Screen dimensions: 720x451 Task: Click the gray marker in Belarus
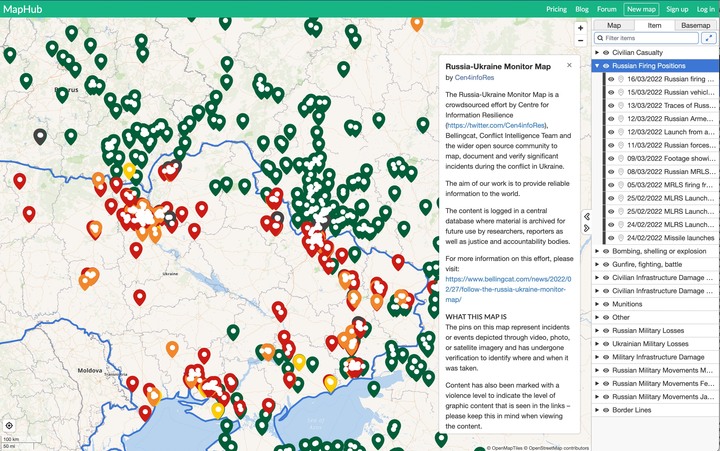[40, 136]
